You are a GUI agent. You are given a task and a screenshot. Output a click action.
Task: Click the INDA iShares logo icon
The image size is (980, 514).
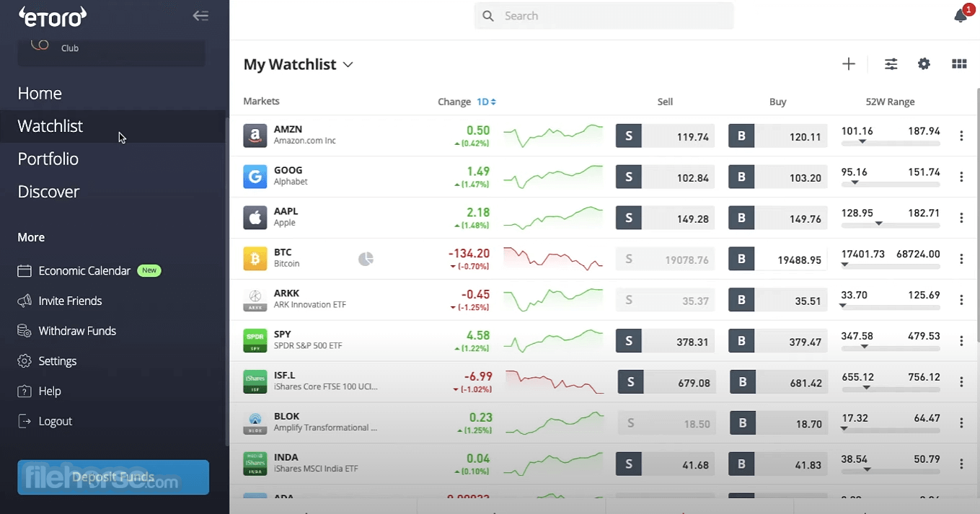255,464
